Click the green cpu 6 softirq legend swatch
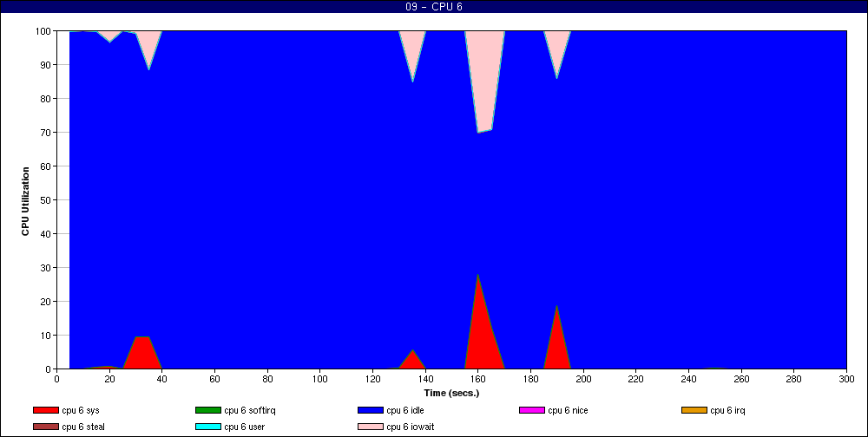868x437 pixels. tap(208, 410)
